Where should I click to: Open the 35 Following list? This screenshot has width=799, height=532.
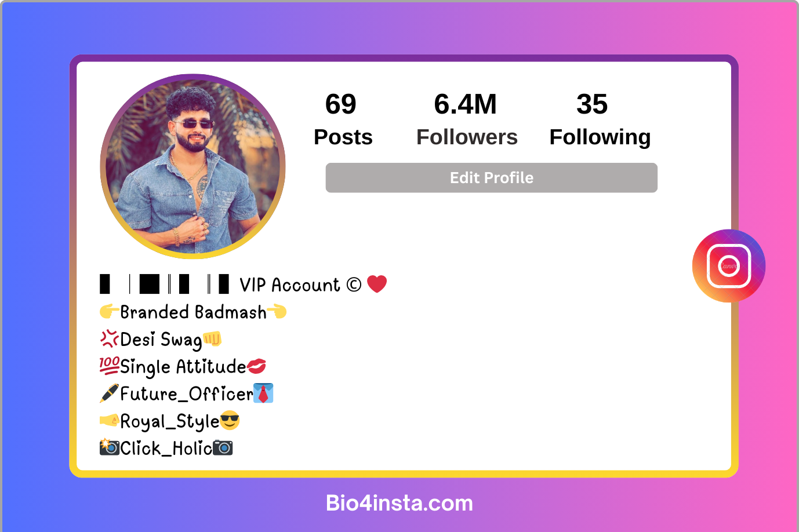click(600, 120)
